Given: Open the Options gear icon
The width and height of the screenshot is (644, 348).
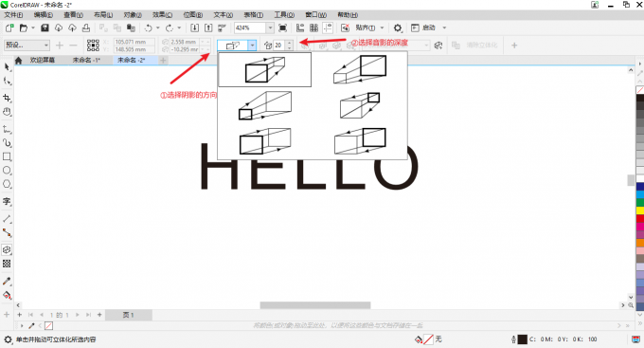Looking at the screenshot, I should (398, 27).
